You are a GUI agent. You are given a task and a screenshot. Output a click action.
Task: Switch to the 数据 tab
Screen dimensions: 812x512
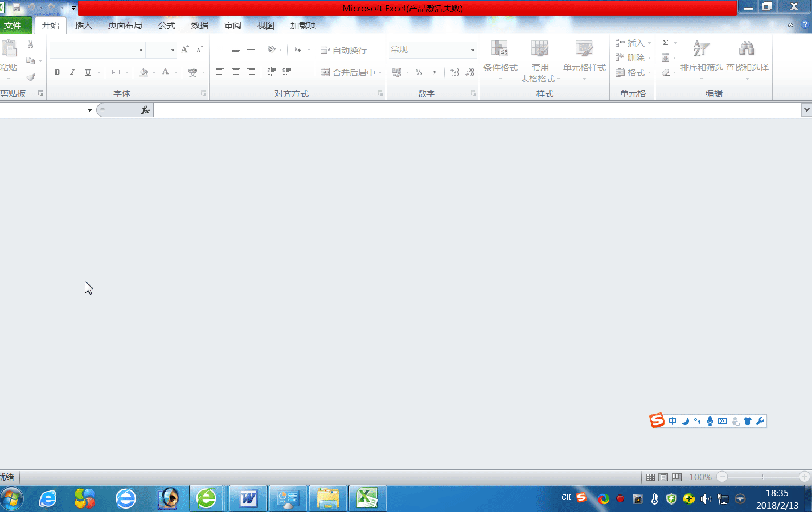200,25
